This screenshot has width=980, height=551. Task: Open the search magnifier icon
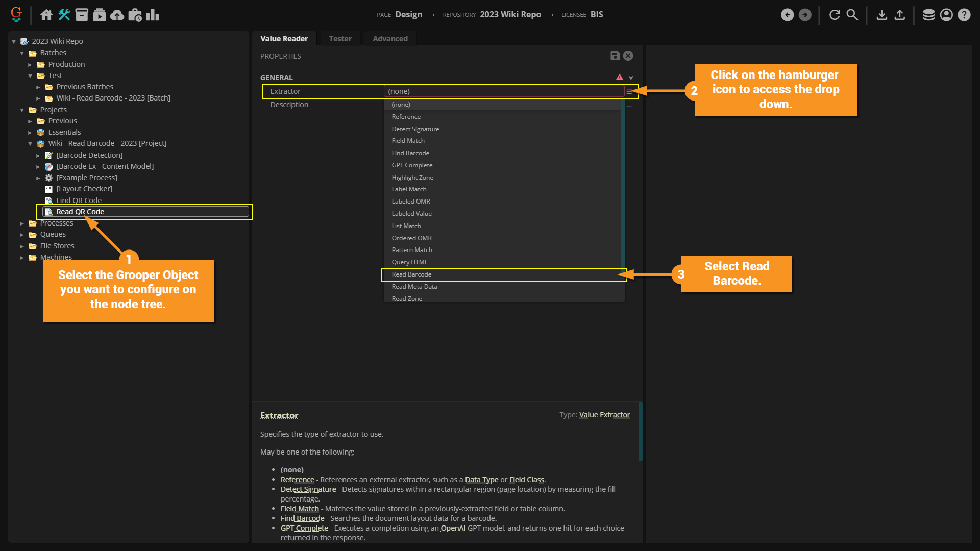[852, 15]
